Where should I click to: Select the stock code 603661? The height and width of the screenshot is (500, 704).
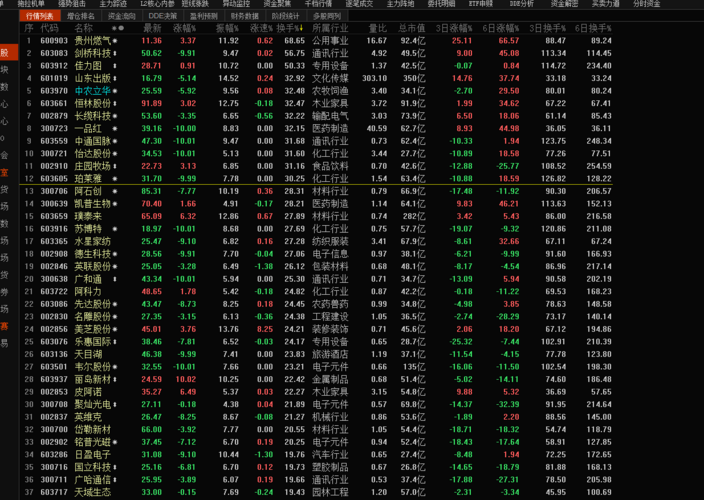pos(54,104)
